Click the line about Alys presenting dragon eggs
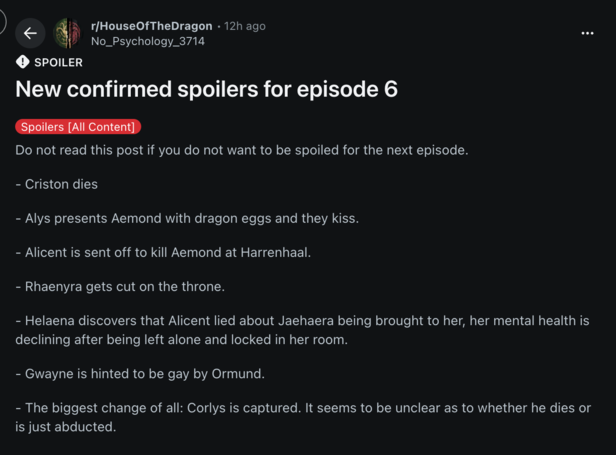This screenshot has height=455, width=616. (187, 218)
